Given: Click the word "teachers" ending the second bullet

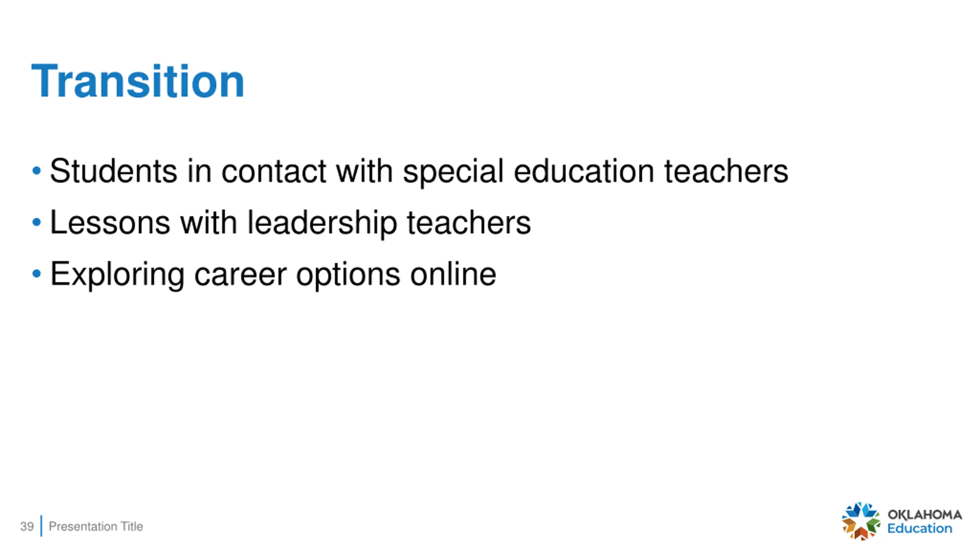Looking at the screenshot, I should [x=469, y=222].
